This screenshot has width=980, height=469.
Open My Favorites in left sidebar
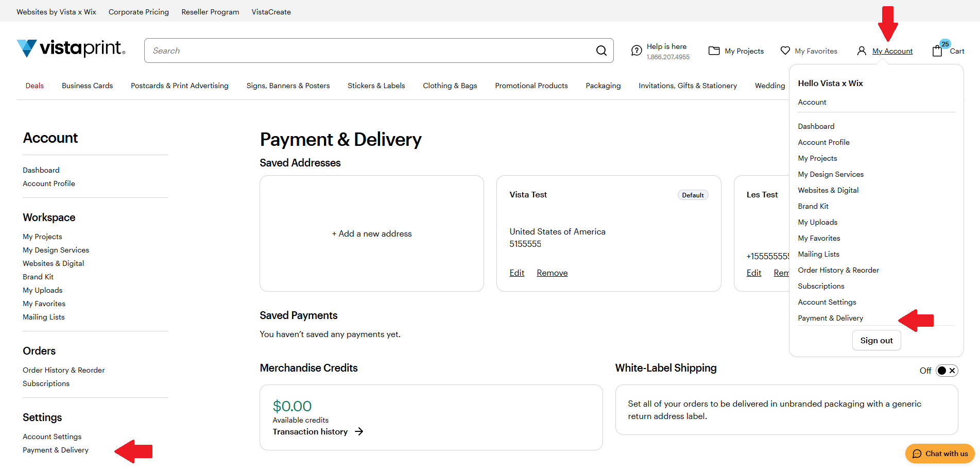tap(44, 304)
